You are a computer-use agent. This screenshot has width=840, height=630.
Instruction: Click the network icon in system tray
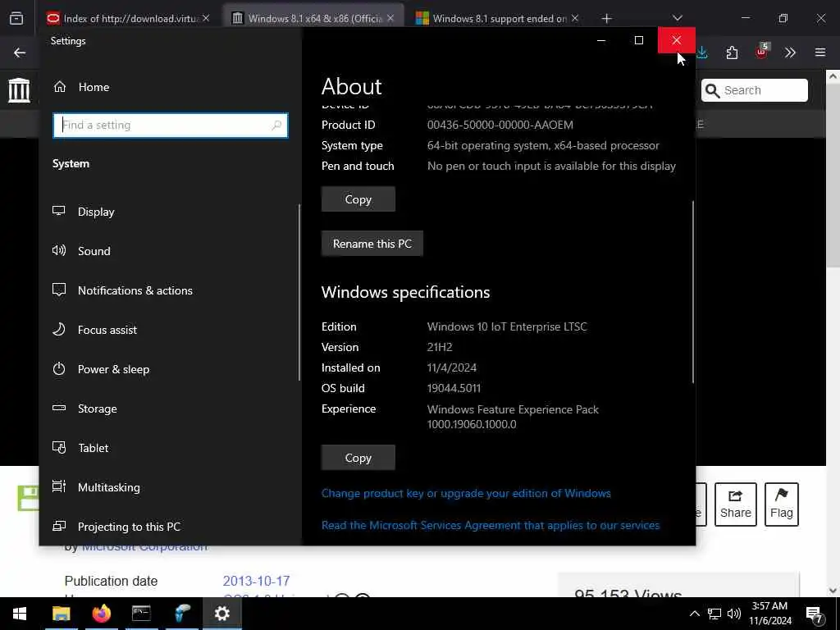click(714, 614)
